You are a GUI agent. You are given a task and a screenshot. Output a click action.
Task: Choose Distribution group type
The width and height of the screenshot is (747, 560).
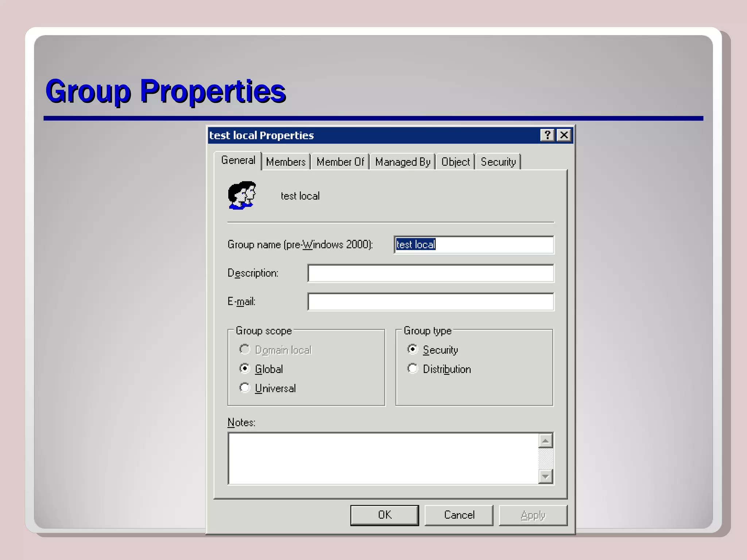[x=439, y=369]
